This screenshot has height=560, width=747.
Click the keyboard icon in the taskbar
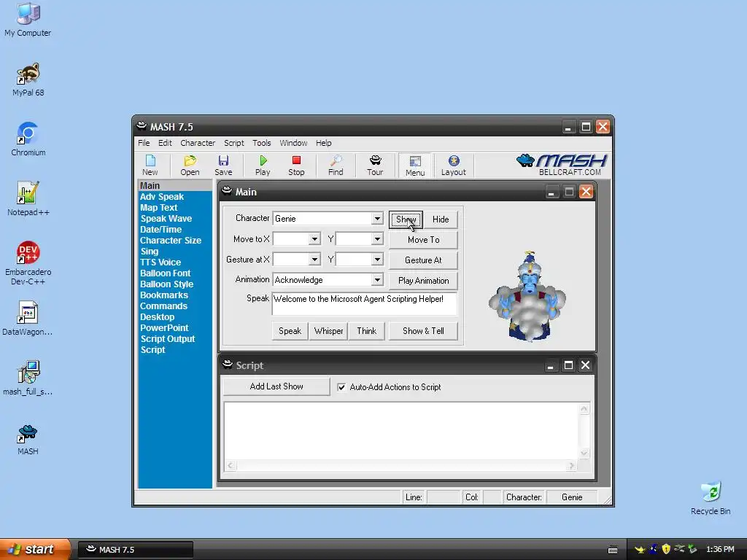(613, 550)
